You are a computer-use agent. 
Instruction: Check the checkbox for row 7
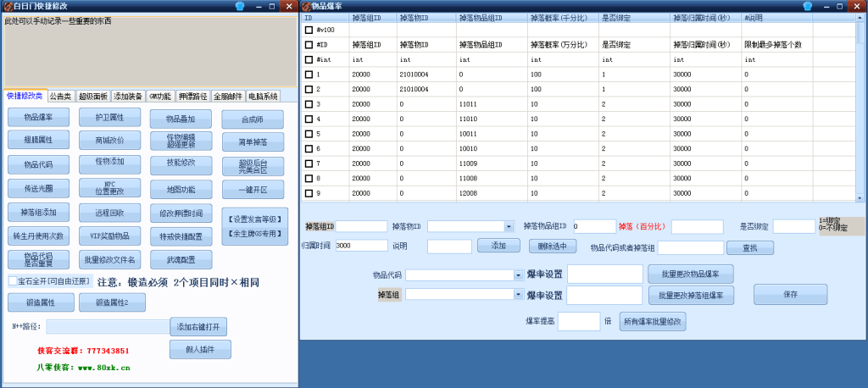[309, 164]
